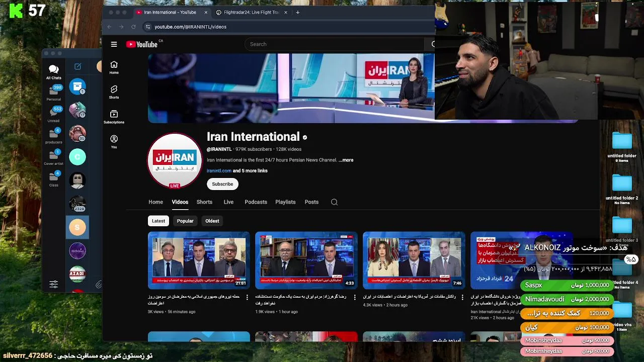Click the Telegram attachment paperclip icon
This screenshot has width=644, height=362.
99,285
